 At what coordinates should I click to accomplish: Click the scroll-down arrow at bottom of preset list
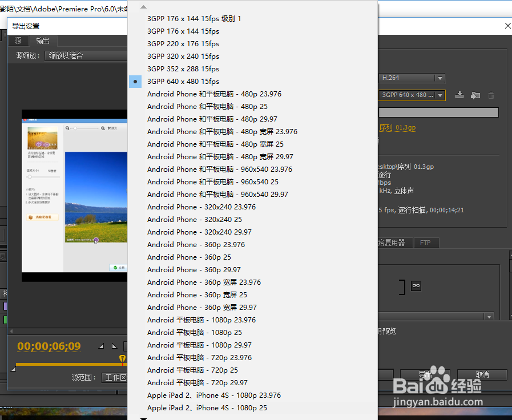143,418
